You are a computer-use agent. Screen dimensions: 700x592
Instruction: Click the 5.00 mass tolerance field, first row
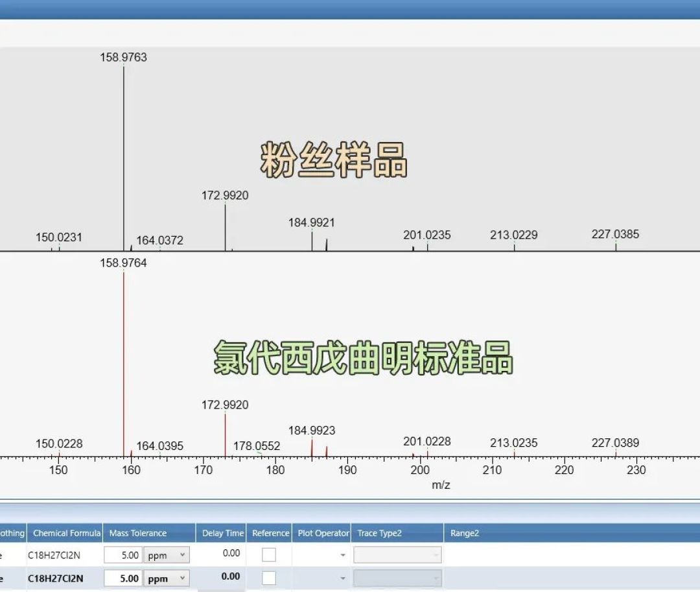(x=124, y=555)
